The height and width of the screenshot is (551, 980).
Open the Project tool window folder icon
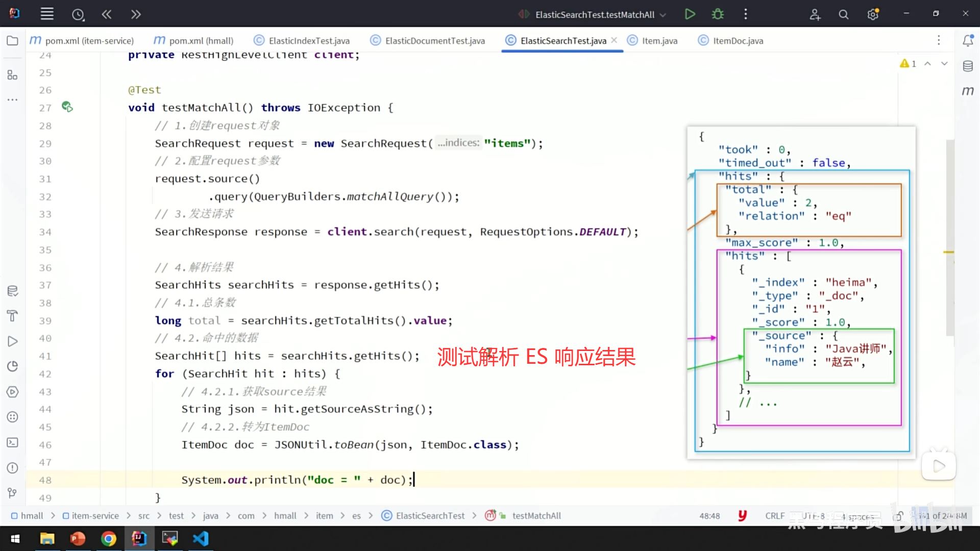12,41
